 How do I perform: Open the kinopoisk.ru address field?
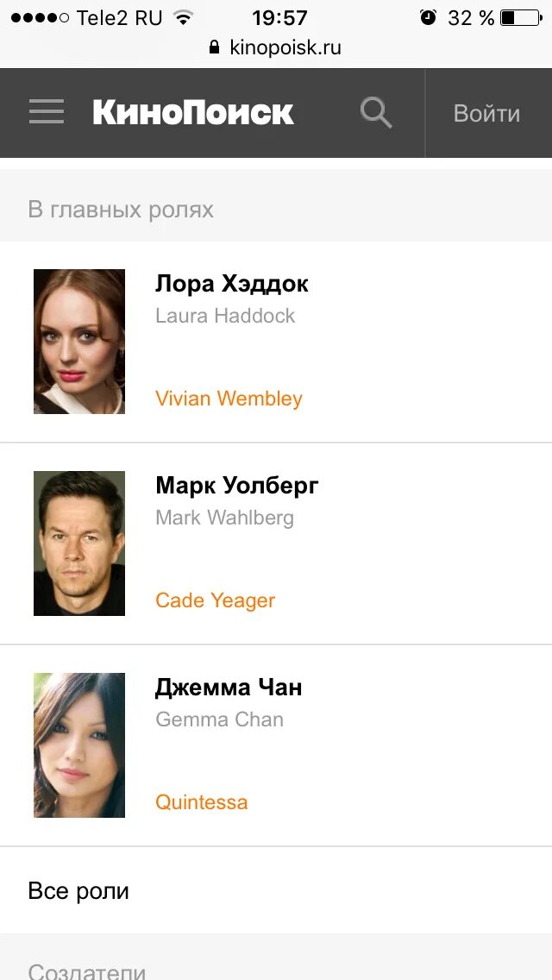[x=276, y=47]
